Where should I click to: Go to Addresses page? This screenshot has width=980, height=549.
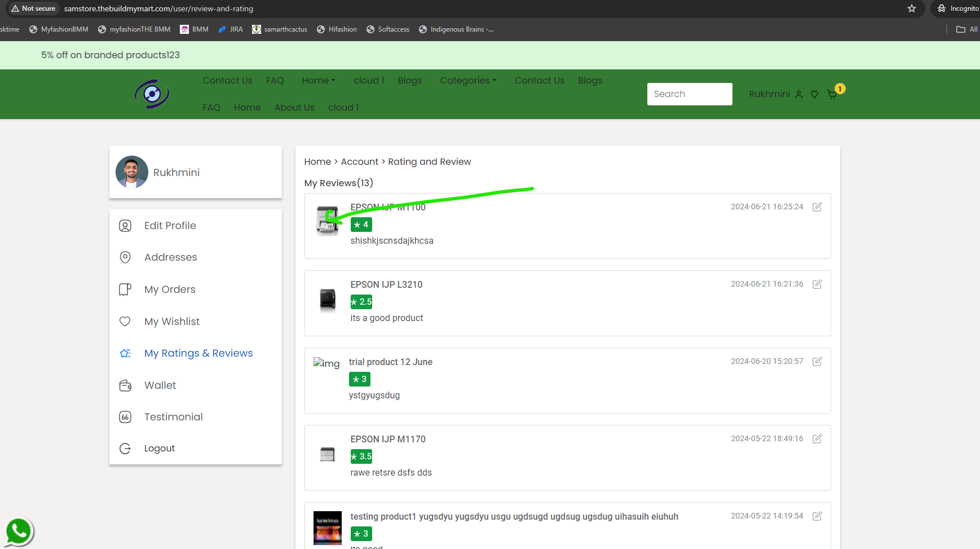point(171,257)
